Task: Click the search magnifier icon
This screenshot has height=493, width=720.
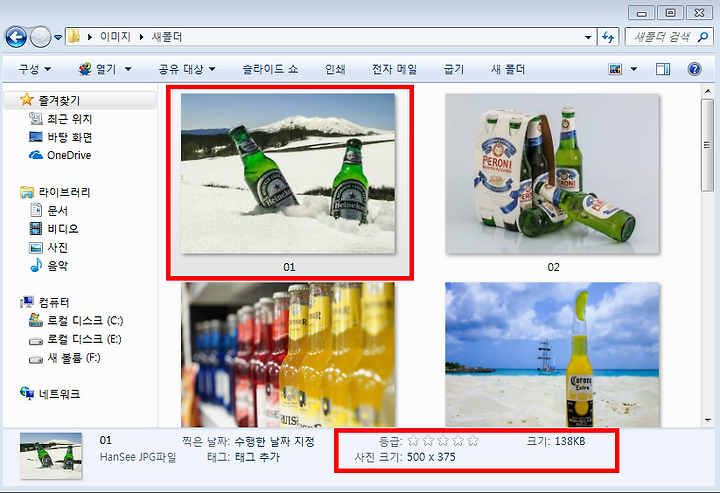Action: click(703, 37)
